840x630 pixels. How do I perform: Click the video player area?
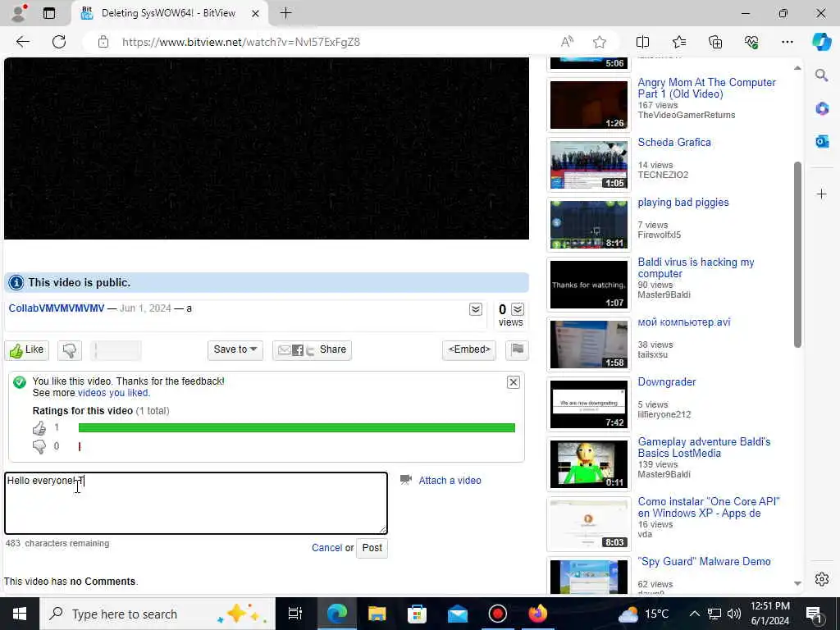click(x=267, y=148)
